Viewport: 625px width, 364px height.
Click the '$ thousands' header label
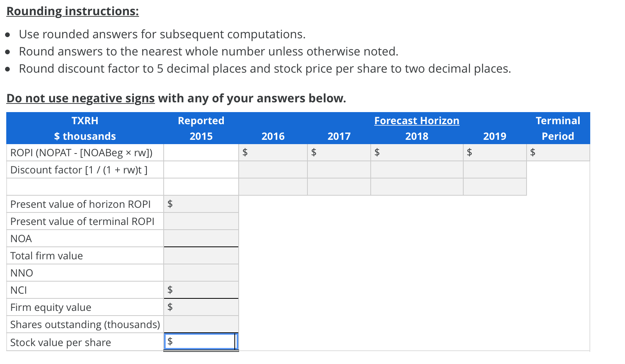[85, 136]
